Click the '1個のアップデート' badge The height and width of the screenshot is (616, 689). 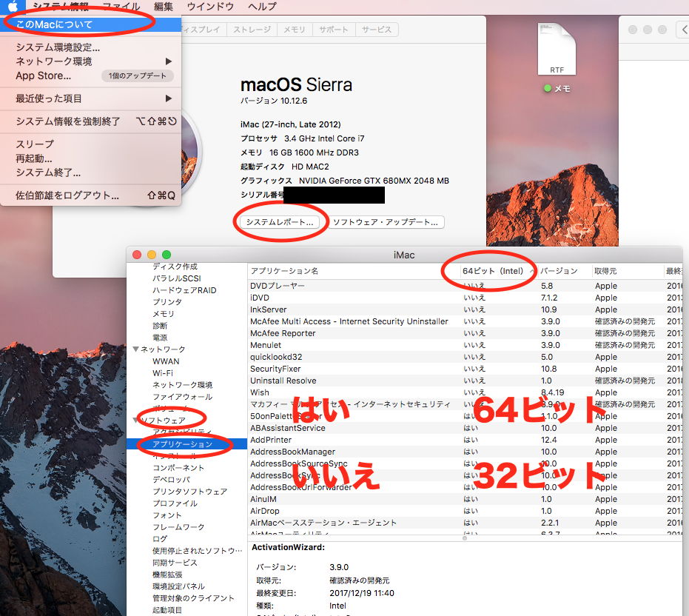pos(138,76)
